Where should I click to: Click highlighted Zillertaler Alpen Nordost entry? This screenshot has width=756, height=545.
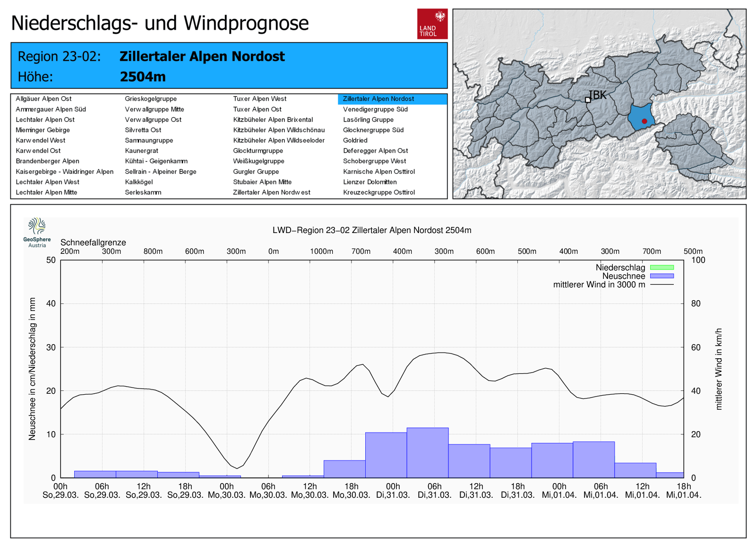click(392, 99)
